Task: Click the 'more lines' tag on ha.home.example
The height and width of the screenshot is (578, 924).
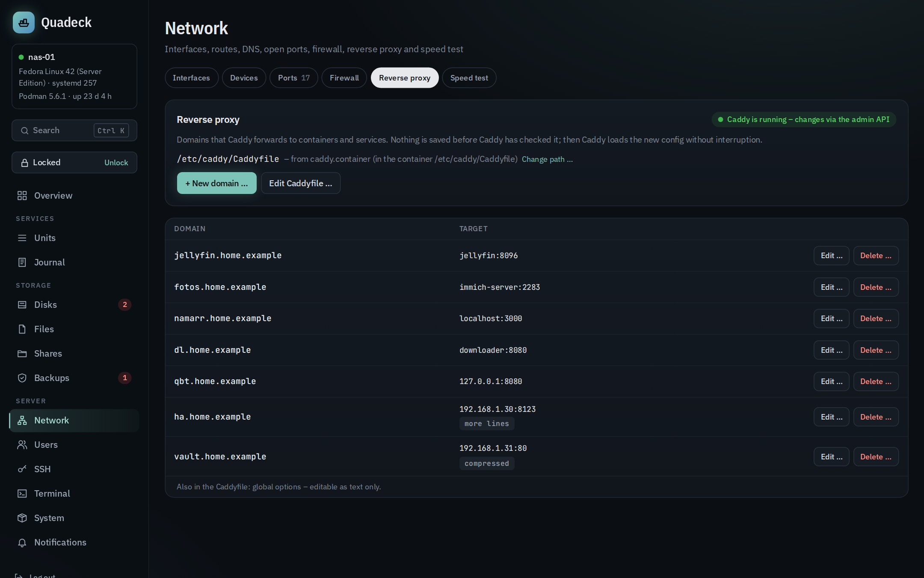Action: 487,423
